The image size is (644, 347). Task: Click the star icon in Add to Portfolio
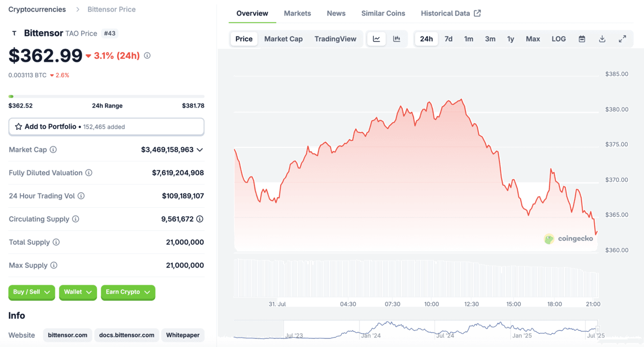19,127
